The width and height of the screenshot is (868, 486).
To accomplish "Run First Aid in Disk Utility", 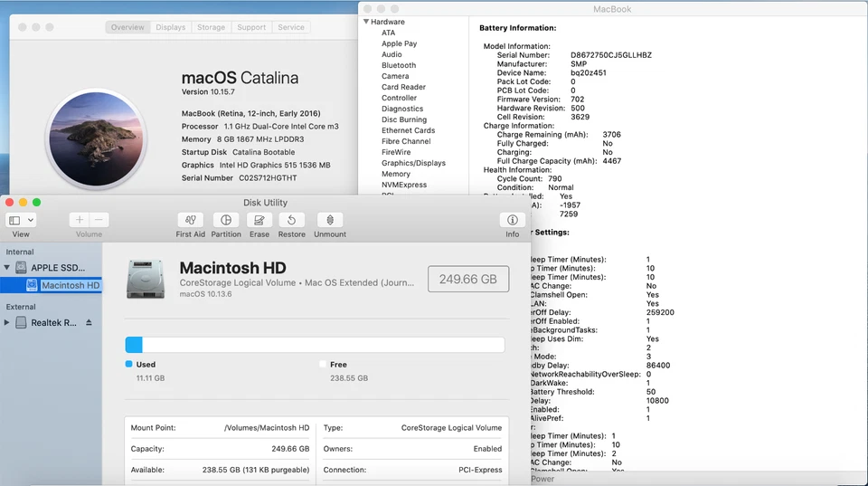I will (191, 220).
